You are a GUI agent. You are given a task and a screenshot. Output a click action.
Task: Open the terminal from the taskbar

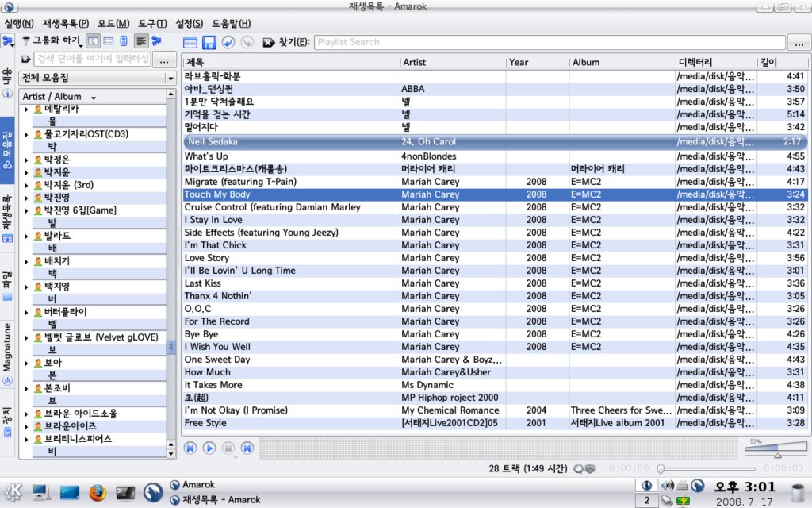pyautogui.click(x=125, y=492)
